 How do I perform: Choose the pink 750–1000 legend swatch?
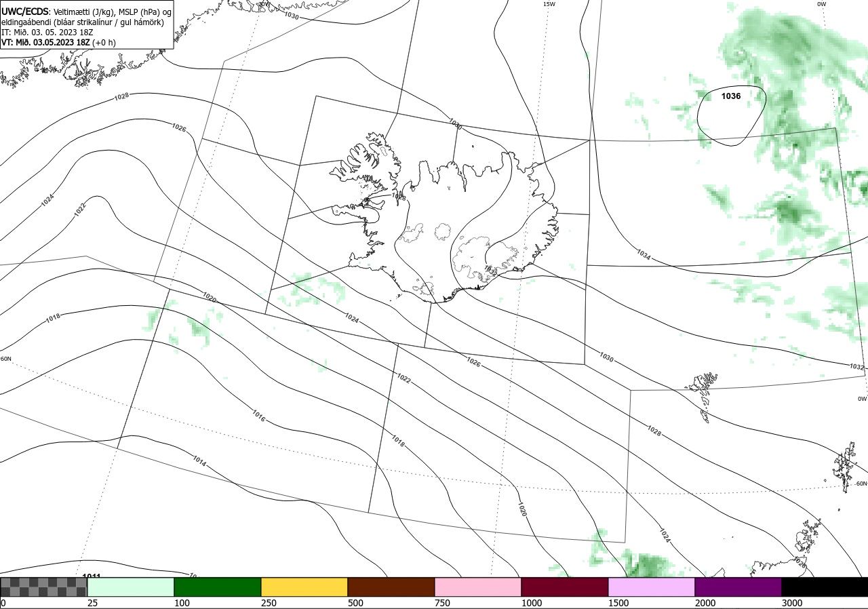(x=478, y=587)
